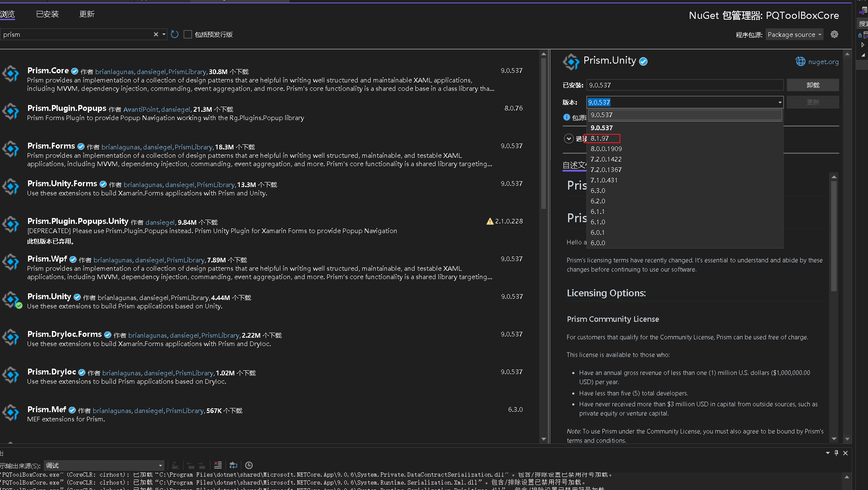The width and height of the screenshot is (868, 490).
Task: Open the search box history dropdown arrow
Action: click(x=164, y=34)
